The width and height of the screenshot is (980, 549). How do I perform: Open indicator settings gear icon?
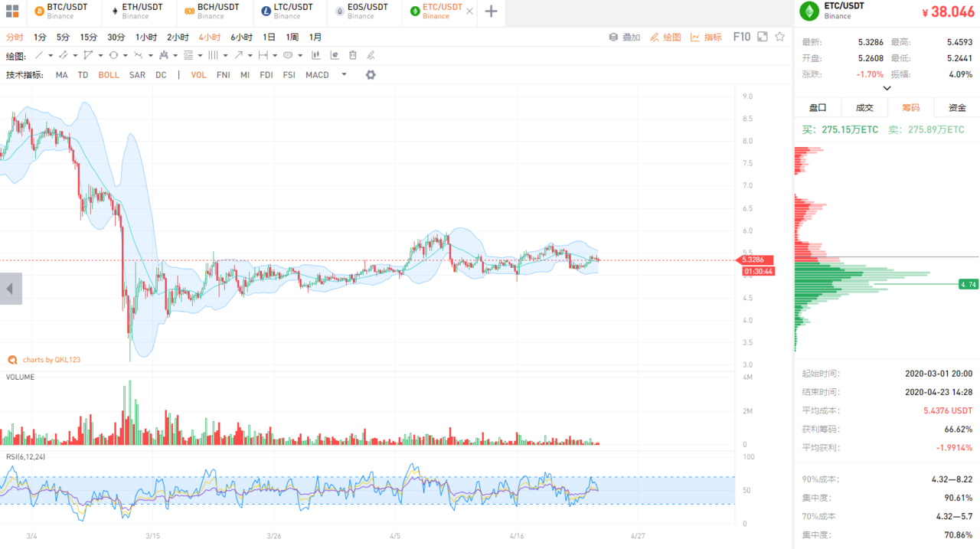pos(371,75)
